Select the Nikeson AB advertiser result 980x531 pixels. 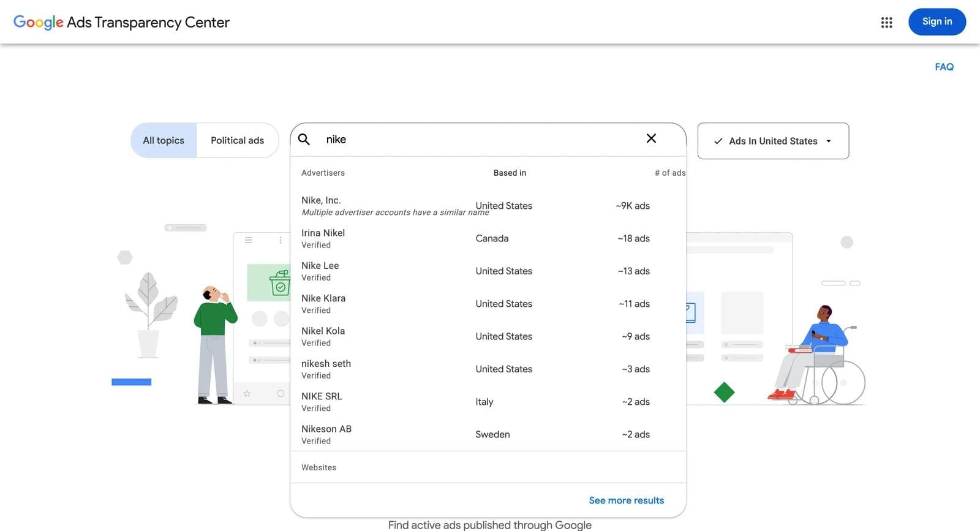coord(488,434)
